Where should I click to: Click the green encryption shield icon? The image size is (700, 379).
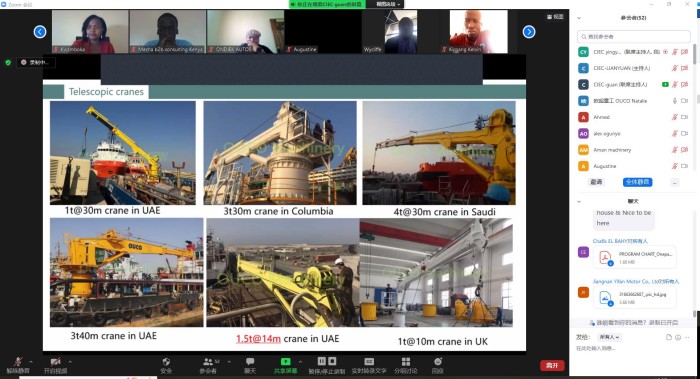(x=8, y=62)
